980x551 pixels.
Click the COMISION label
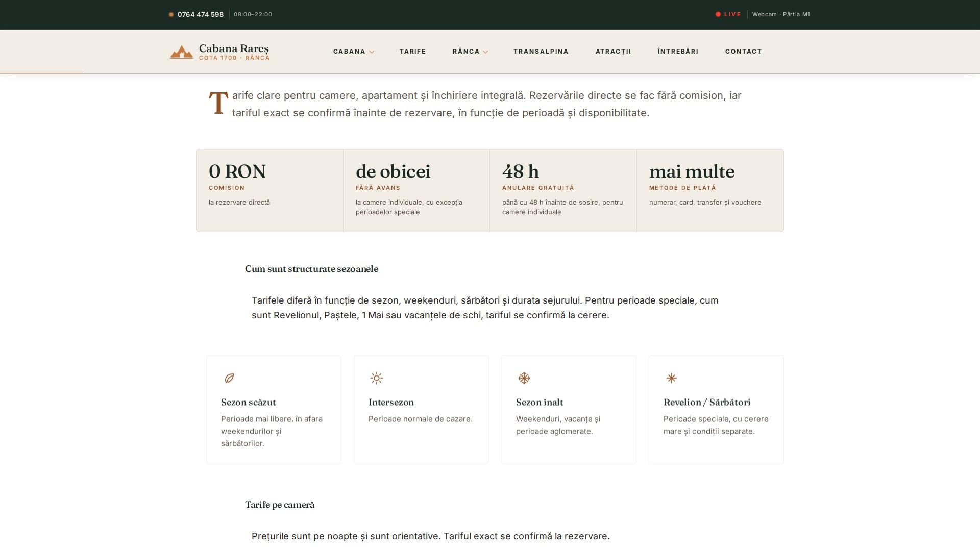coord(227,188)
